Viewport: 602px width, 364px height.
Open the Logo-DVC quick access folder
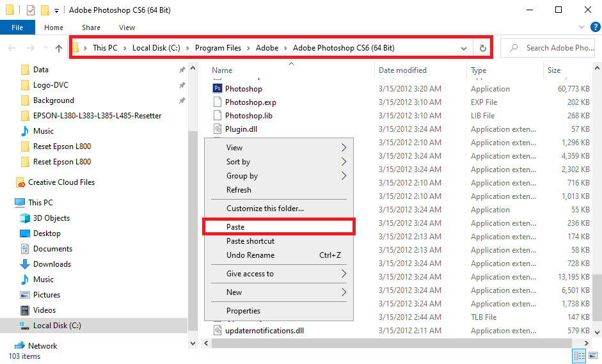pyautogui.click(x=51, y=85)
